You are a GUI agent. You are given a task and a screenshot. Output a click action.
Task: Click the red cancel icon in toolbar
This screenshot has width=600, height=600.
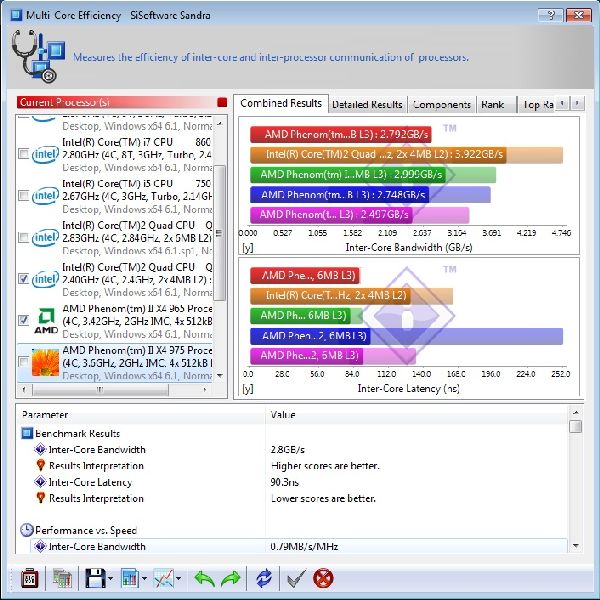point(323,578)
